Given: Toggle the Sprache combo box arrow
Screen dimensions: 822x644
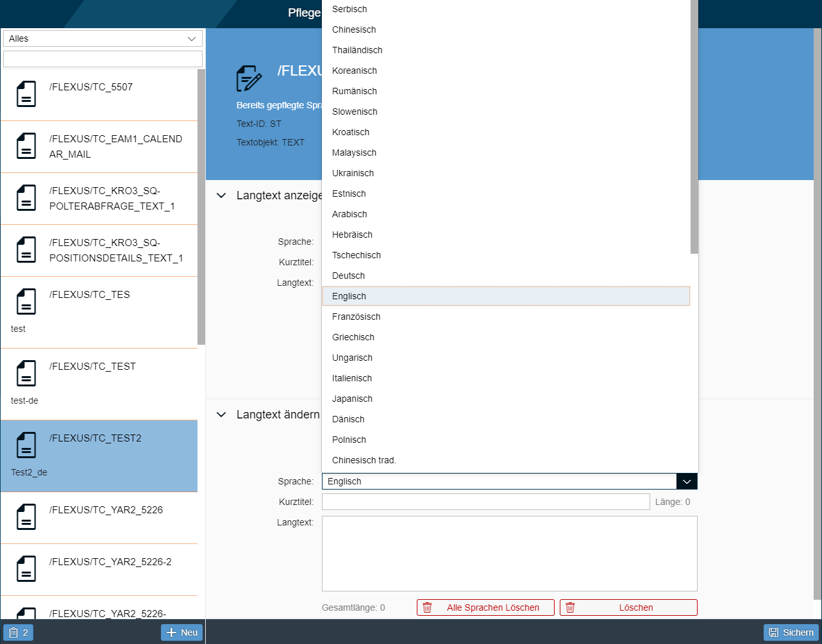Looking at the screenshot, I should pos(687,481).
